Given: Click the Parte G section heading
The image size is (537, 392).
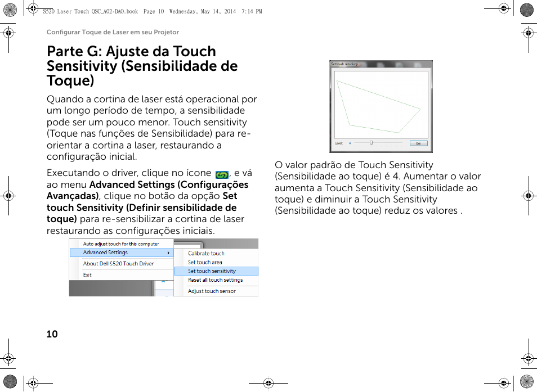Looking at the screenshot, I should [x=142, y=66].
